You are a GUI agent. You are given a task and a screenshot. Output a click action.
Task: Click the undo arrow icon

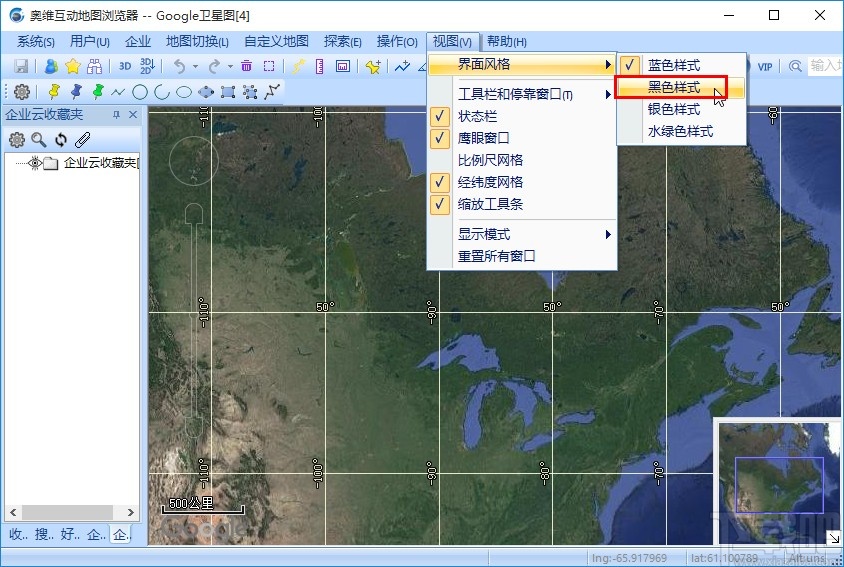point(179,66)
